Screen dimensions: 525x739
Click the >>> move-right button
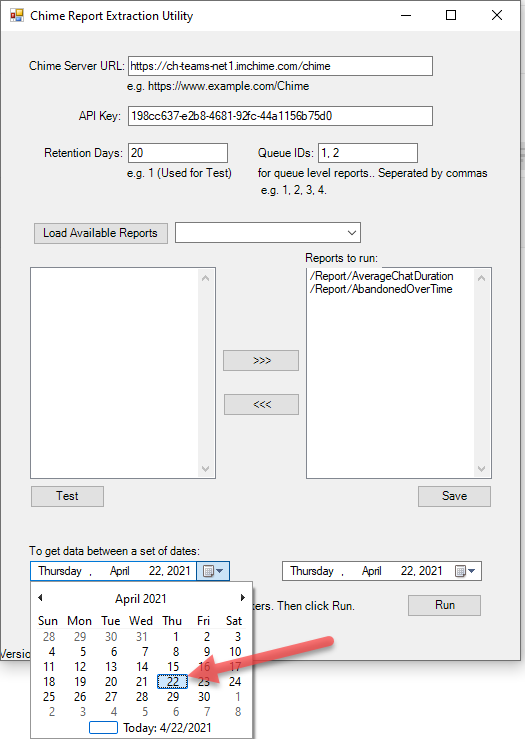[x=261, y=361]
